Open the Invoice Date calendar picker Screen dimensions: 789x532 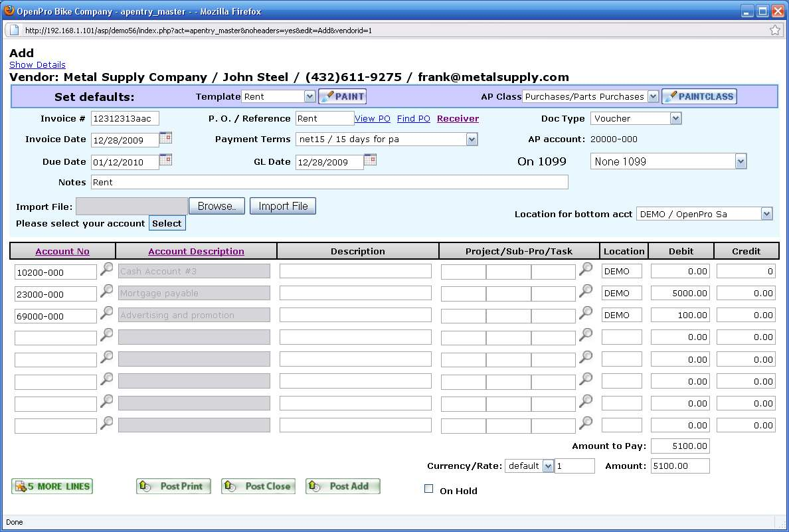pos(166,138)
